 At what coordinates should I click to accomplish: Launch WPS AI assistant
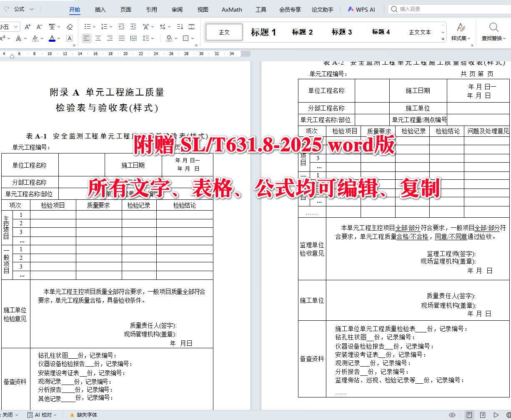(361, 9)
